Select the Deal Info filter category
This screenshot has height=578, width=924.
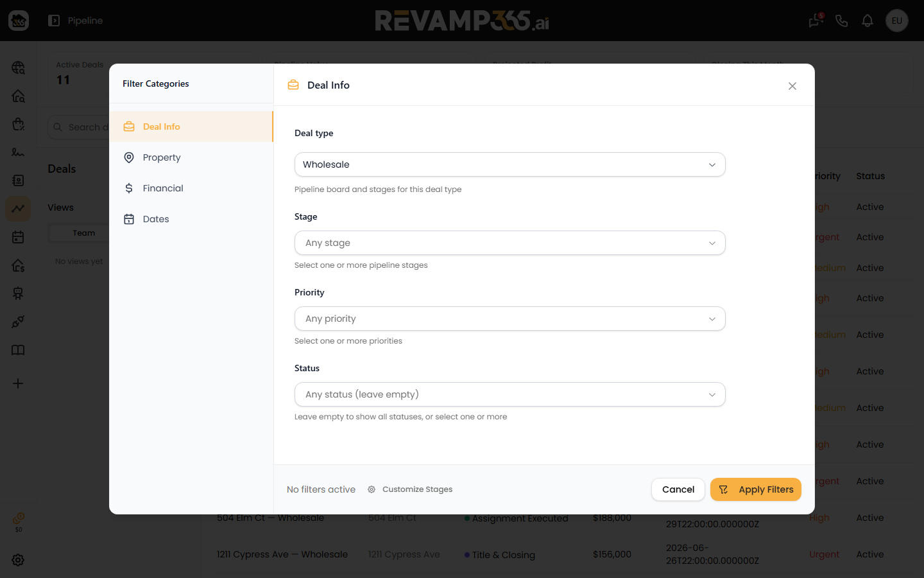[x=191, y=127]
